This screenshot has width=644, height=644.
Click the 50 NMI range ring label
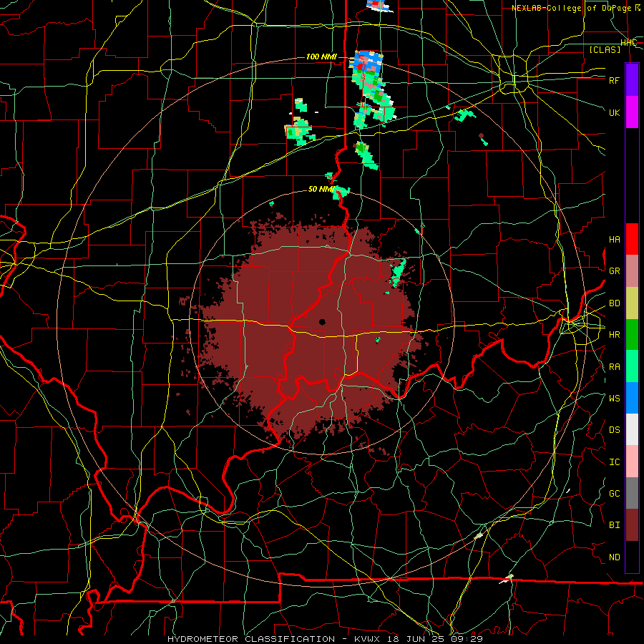click(x=321, y=190)
